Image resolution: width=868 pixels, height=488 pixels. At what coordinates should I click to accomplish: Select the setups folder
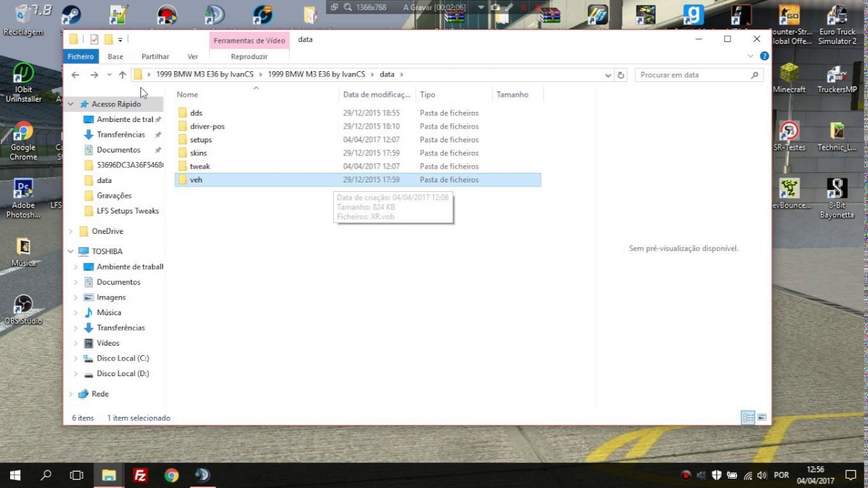pyautogui.click(x=358, y=140)
